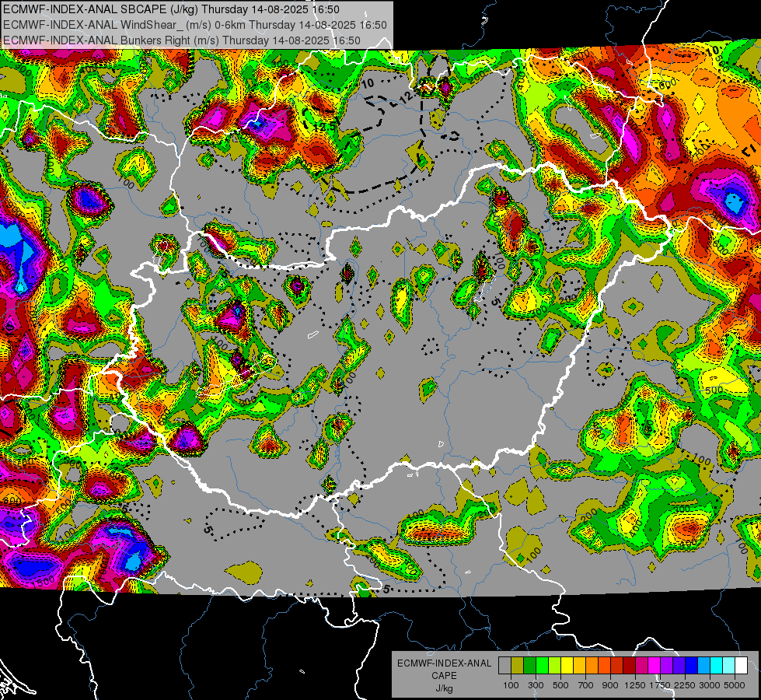Click the olive swatch in CAPE legend

pos(518,666)
